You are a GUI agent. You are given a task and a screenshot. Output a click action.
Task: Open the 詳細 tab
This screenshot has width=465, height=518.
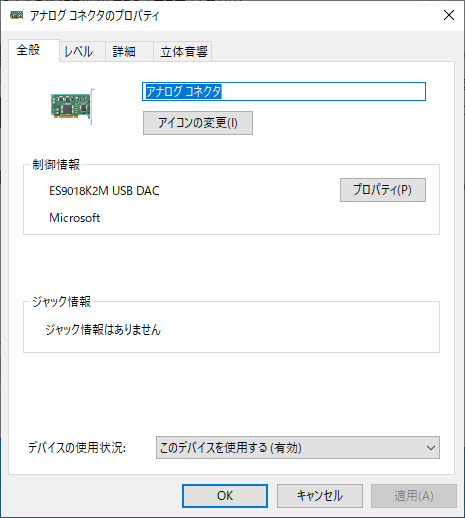pos(124,52)
